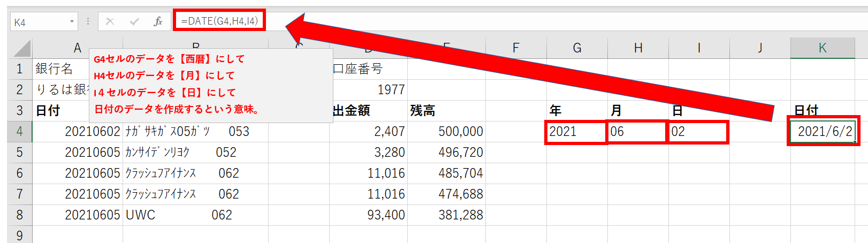Click the formula bar with =DATE(G4,H4,I4)

(x=219, y=21)
